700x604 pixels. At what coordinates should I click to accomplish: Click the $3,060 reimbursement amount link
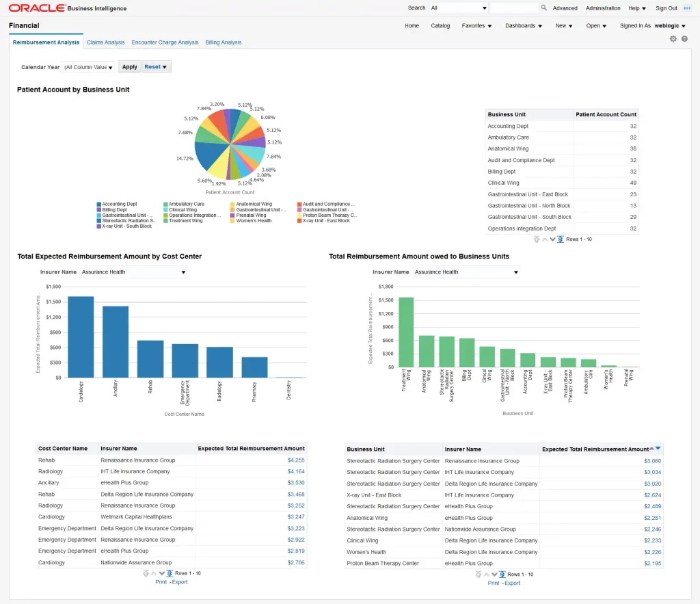click(653, 461)
